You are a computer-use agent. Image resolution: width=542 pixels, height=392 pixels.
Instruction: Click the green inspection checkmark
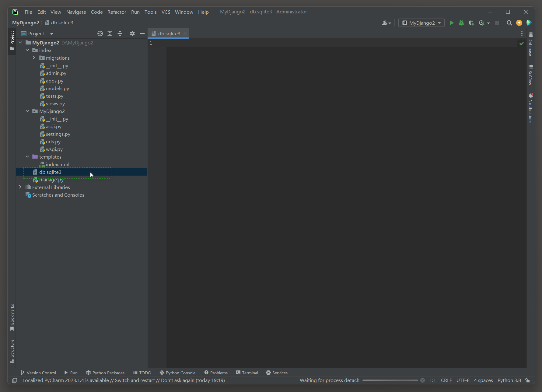tap(522, 44)
